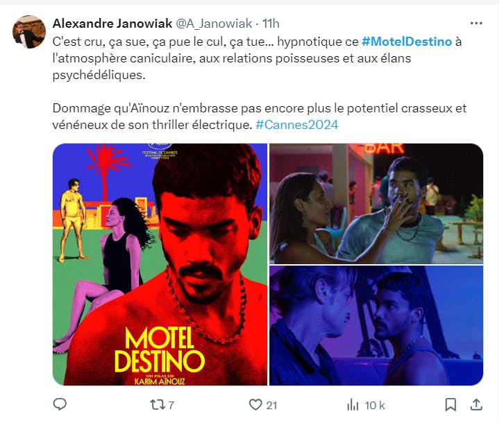504x423 pixels.
Task: Click the Alexandre Janowiak display name
Action: pyautogui.click(x=112, y=24)
